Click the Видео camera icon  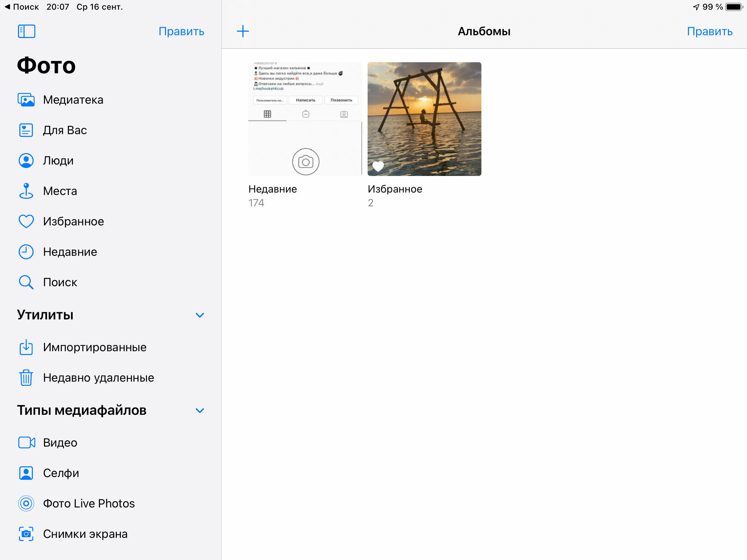point(27,443)
